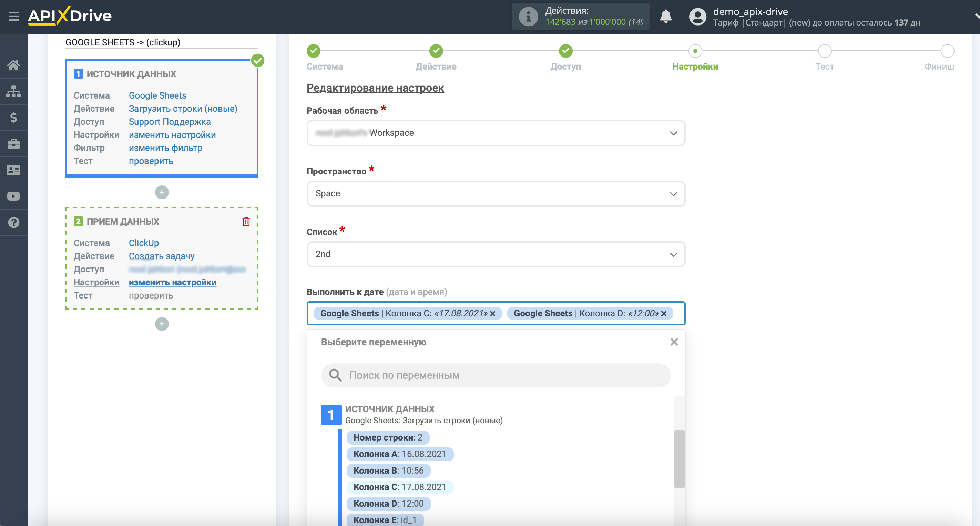Click the Редактирование настроек heading
The width and height of the screenshot is (980, 526).
(375, 88)
